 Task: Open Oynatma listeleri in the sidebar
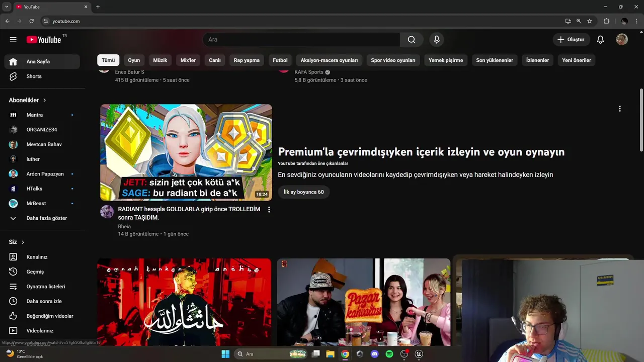pos(42,287)
